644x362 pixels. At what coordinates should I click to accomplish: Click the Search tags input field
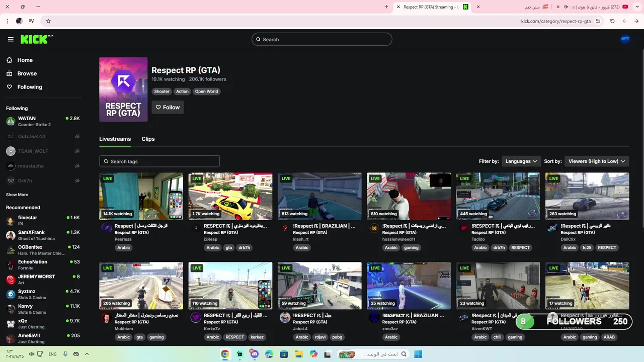[x=159, y=161]
